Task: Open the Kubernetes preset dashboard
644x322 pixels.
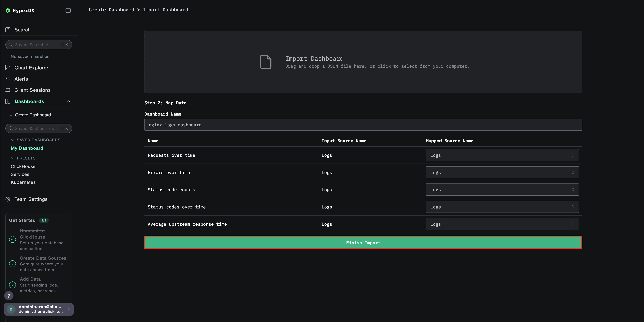Action: pyautogui.click(x=23, y=182)
